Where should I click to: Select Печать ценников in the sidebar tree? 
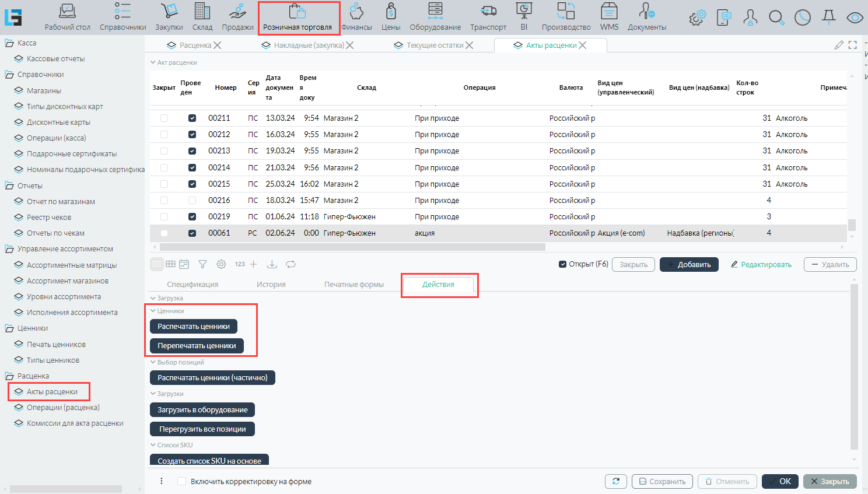tap(56, 344)
